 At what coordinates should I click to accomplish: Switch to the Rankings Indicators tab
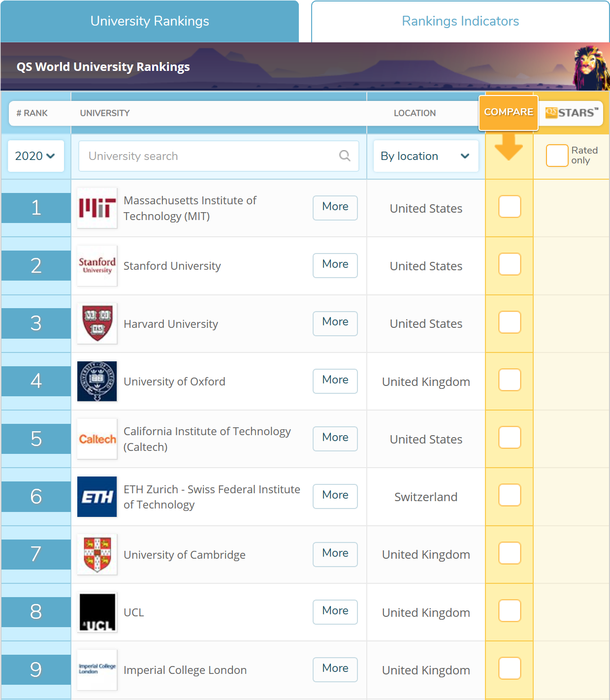pyautogui.click(x=460, y=21)
